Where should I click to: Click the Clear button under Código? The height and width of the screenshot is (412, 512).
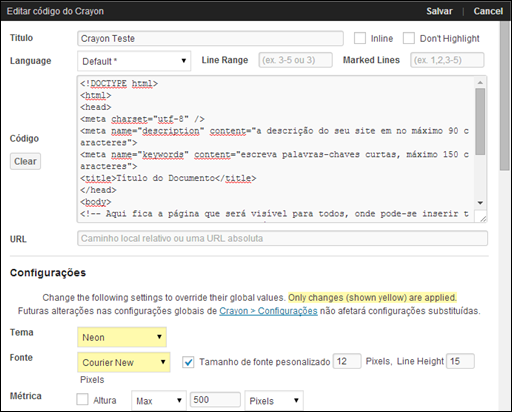point(25,161)
